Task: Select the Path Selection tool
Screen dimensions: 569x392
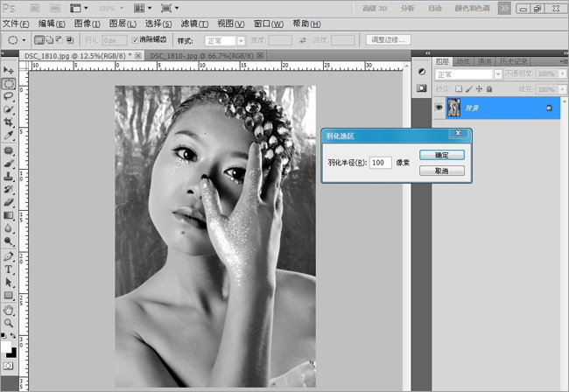Action: pyautogui.click(x=9, y=283)
